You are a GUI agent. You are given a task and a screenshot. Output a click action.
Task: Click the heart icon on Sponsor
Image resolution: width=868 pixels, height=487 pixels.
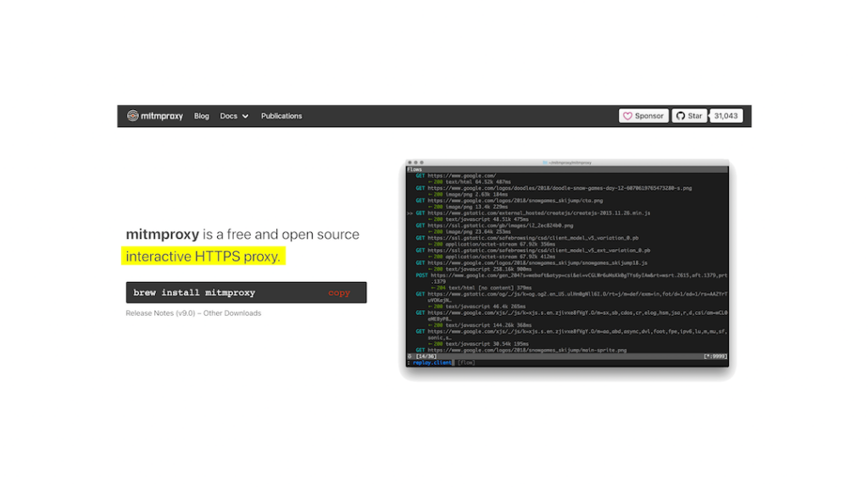(628, 116)
